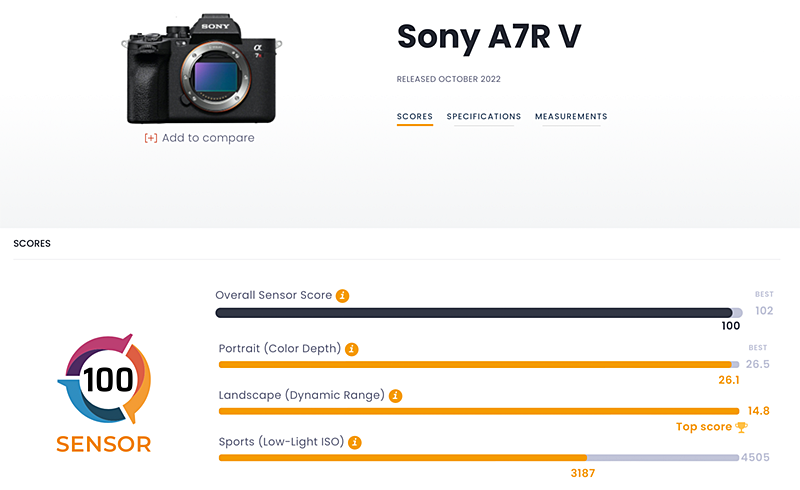Image resolution: width=800 pixels, height=490 pixels.
Task: Show info for Sports (Low-Light ISO)
Action: pos(355,442)
